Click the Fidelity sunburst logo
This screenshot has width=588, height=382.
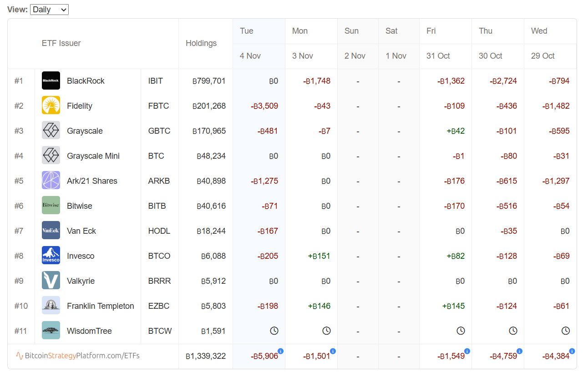point(51,106)
